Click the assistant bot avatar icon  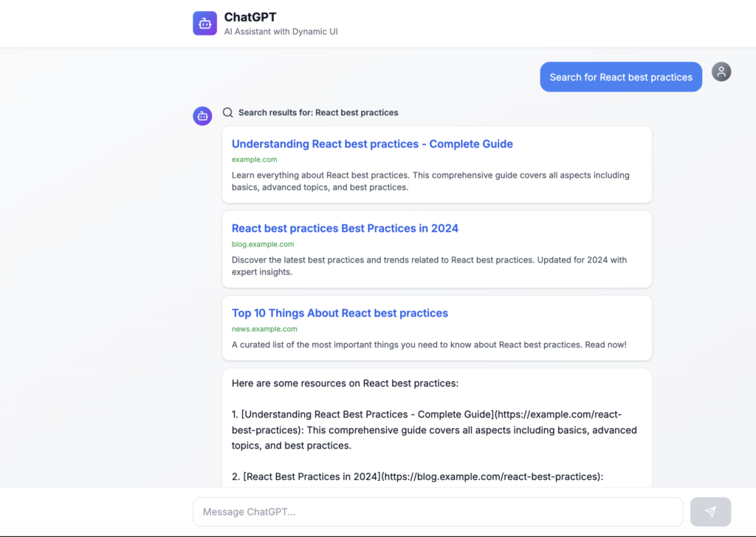[x=202, y=116]
